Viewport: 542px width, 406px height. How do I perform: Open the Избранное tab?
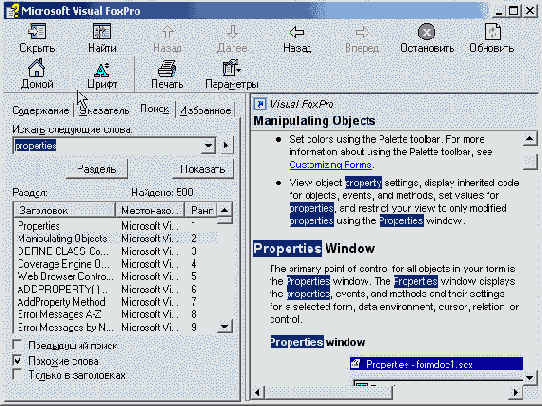[206, 111]
